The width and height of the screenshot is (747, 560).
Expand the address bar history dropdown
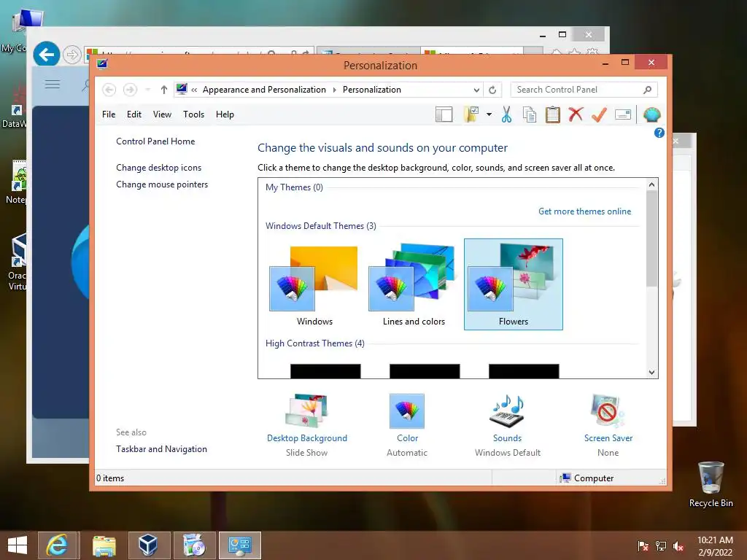coord(476,90)
